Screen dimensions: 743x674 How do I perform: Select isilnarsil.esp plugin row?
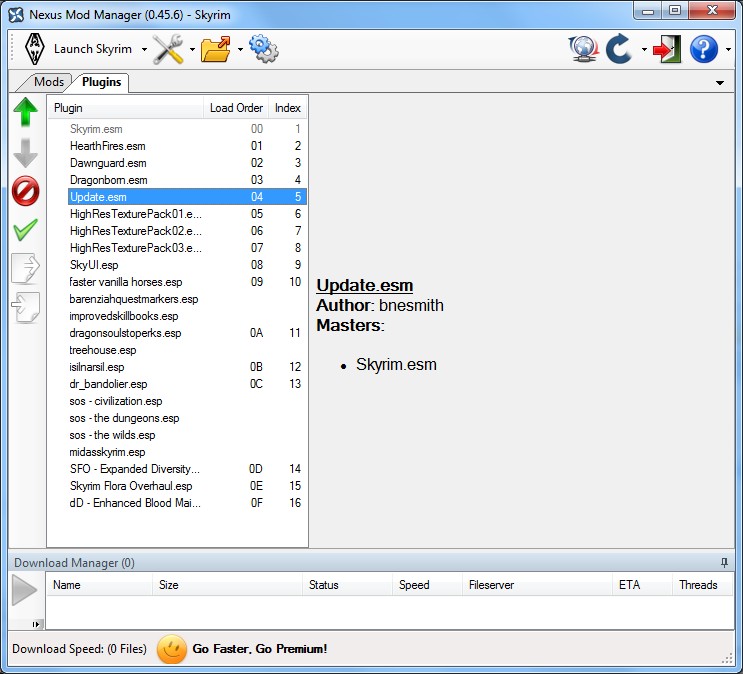(187, 367)
